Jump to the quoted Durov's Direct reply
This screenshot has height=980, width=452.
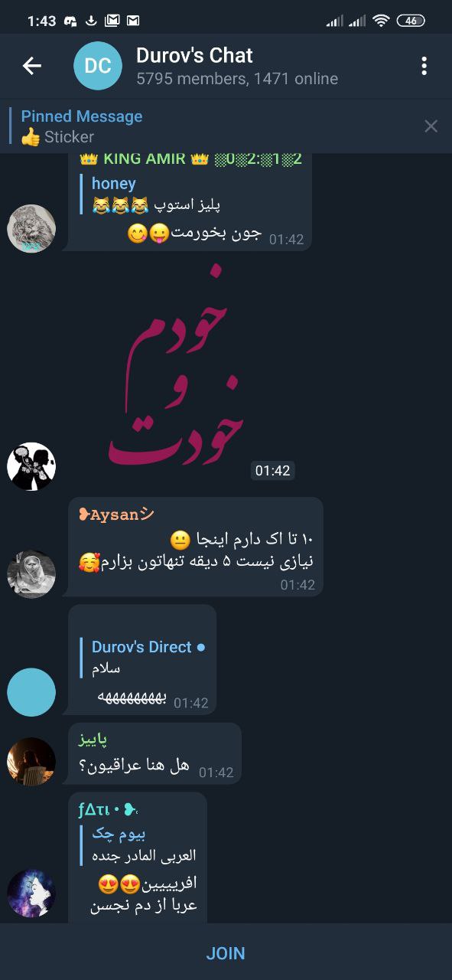[144, 657]
